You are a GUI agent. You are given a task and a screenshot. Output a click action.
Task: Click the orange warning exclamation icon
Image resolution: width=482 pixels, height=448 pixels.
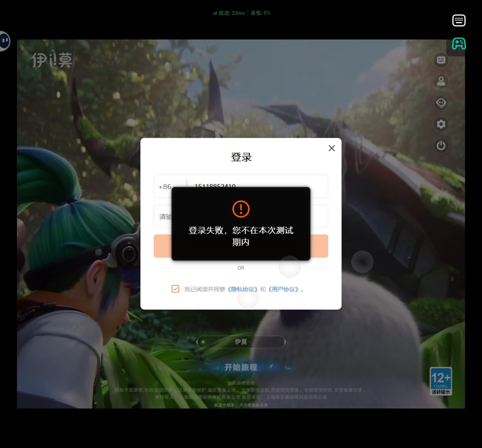pyautogui.click(x=241, y=209)
